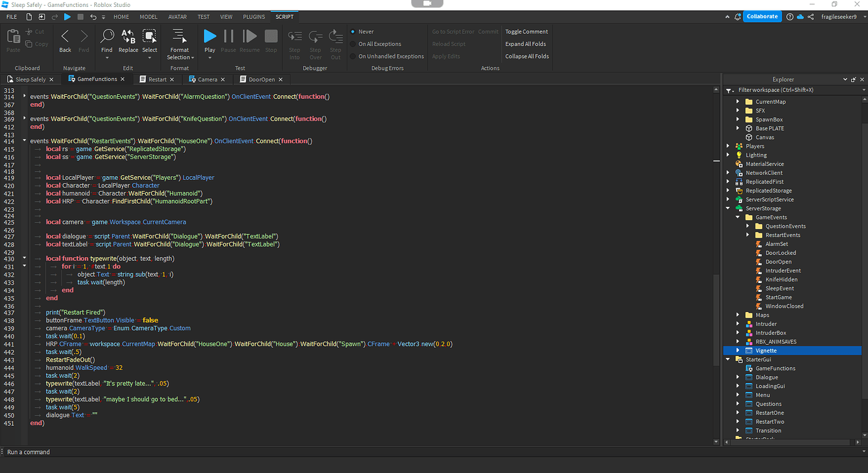Click the Step Into debugger icon
Viewport: 868px width, 473px height.
coord(294,40)
